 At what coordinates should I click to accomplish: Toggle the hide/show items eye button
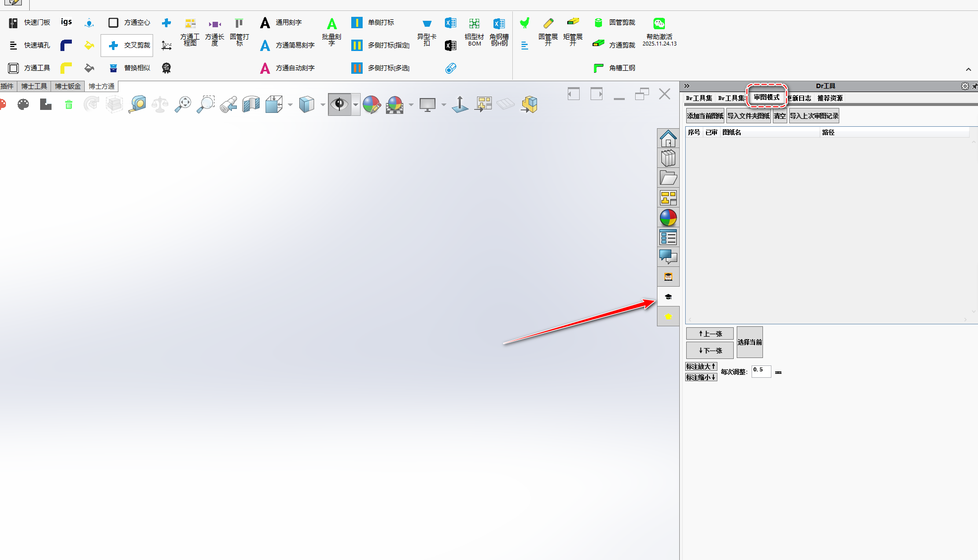coord(339,104)
